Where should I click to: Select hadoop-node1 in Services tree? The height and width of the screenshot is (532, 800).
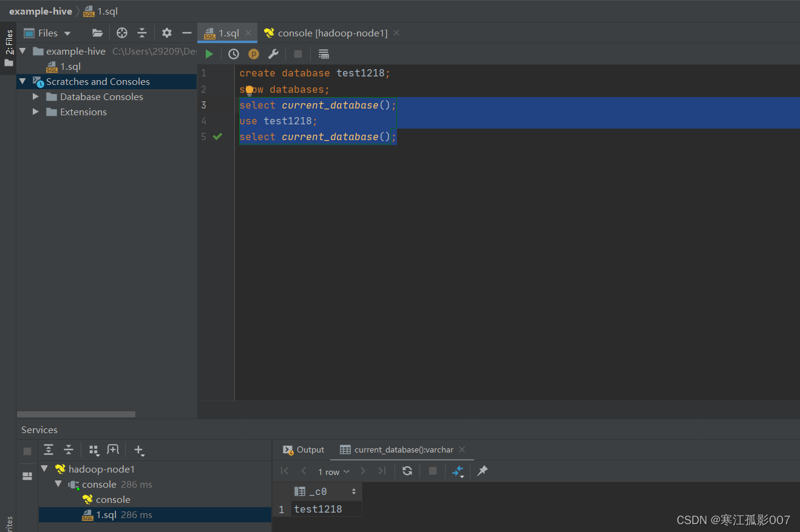[x=94, y=469]
